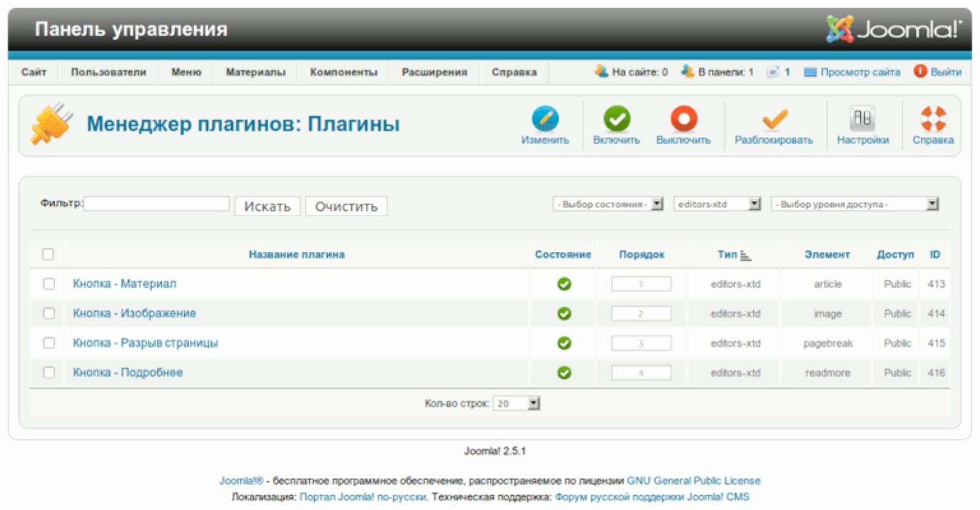Toggle status icon for Кнопка - Разрыв страницы
Screen dimensions: 980x510
564,343
